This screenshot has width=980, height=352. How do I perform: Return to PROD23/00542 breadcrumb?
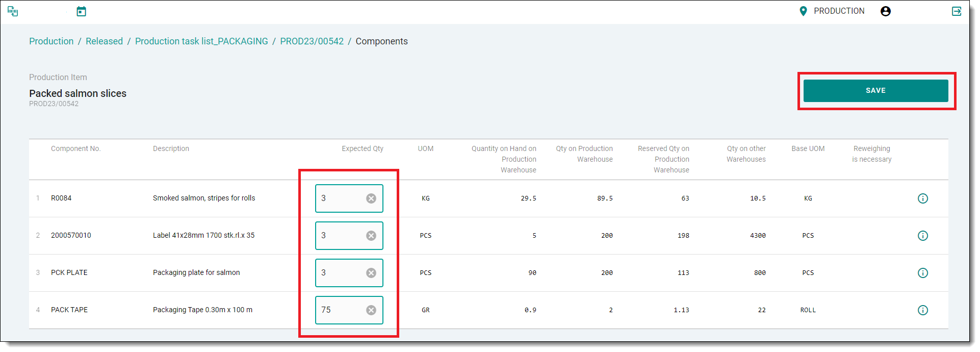click(312, 41)
